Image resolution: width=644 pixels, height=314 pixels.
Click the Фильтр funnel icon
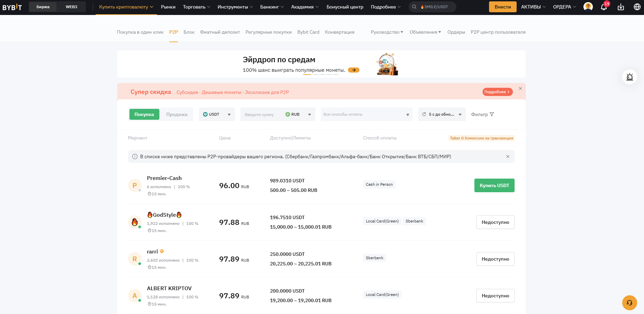click(492, 114)
